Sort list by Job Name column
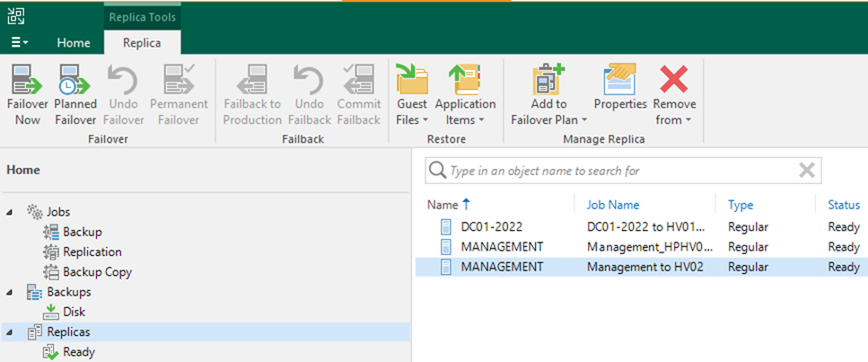The width and height of the screenshot is (868, 362). pyautogui.click(x=613, y=205)
